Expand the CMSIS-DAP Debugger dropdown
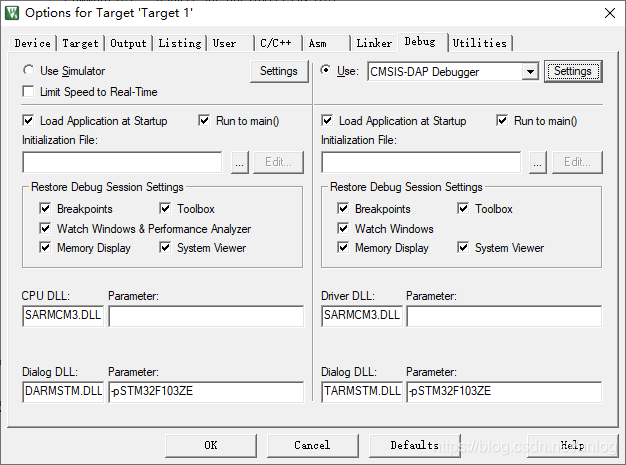The image size is (626, 465). (x=530, y=72)
